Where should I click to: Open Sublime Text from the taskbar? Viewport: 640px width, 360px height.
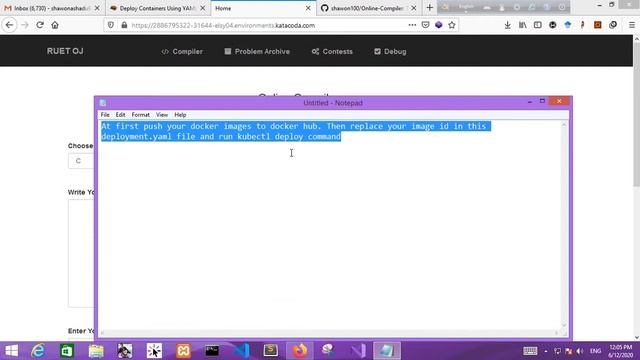pyautogui.click(x=270, y=351)
